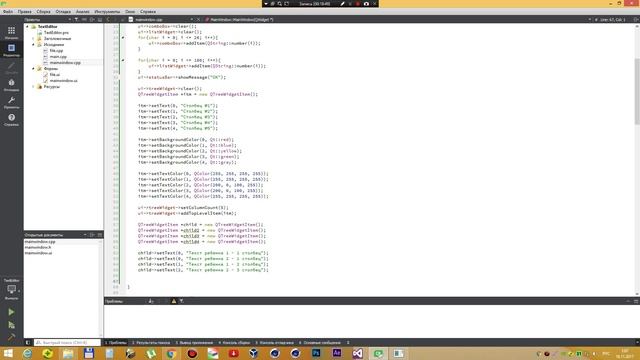
Task: Toggle the left sidebar visibility in the status bar
Action: click(x=28, y=342)
